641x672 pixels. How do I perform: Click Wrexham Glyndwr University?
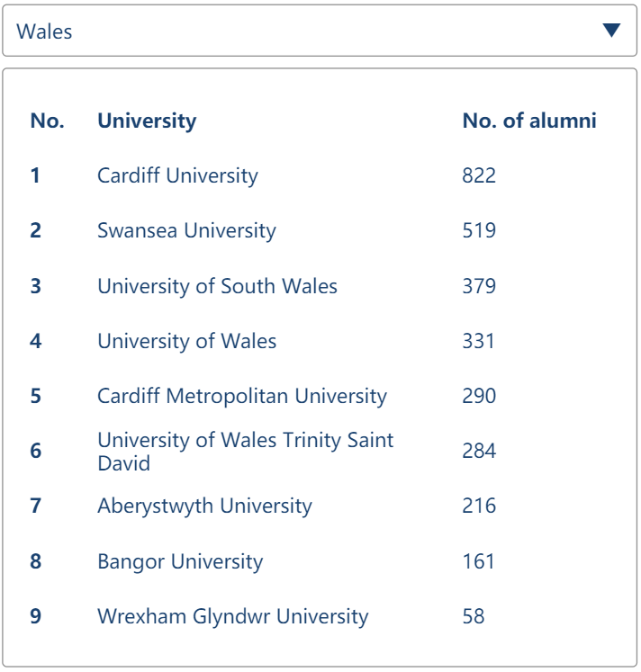click(x=232, y=616)
